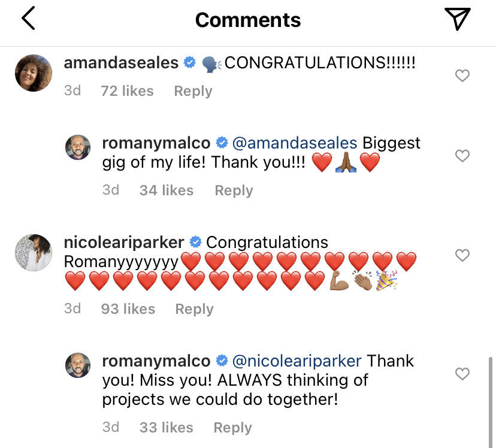
Task: Tap romanymalco's avatar in the first reply
Action: (x=77, y=147)
